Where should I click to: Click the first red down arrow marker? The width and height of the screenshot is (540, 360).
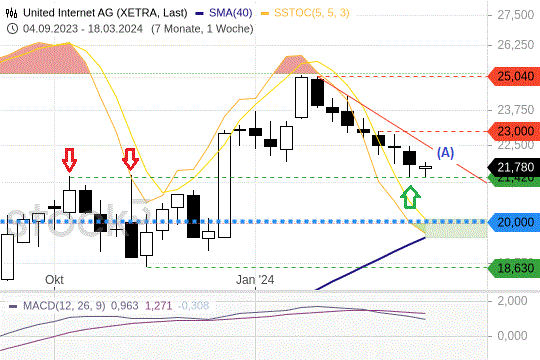[x=69, y=160]
